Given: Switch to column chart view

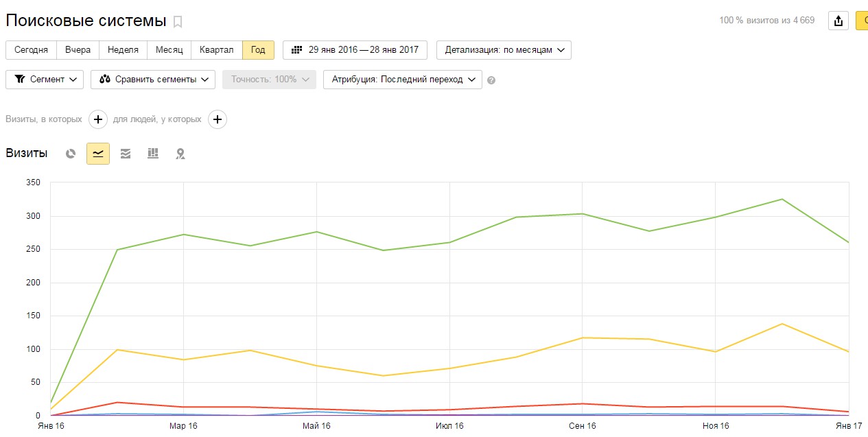Looking at the screenshot, I should [x=153, y=154].
